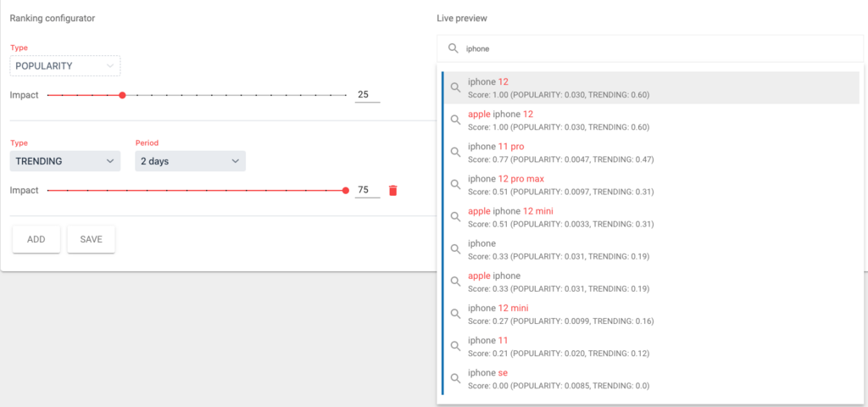Click the 'Ranking configurator' heading
The image size is (868, 407).
click(x=53, y=19)
